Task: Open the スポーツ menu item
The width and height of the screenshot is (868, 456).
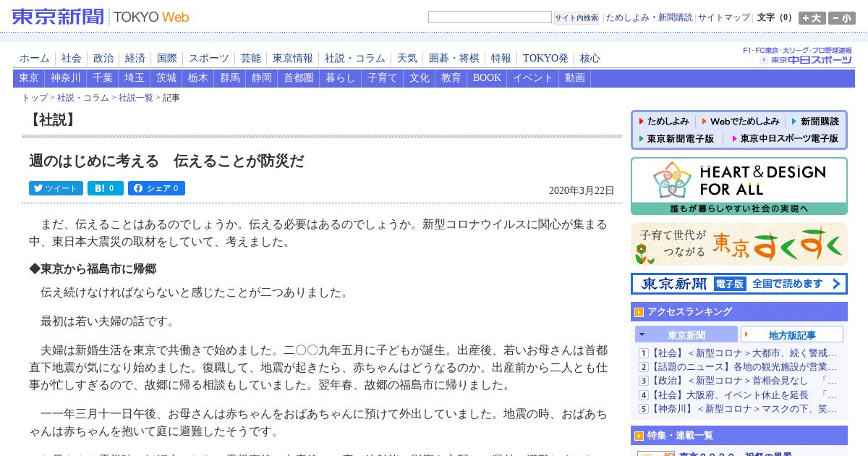Action: (209, 59)
